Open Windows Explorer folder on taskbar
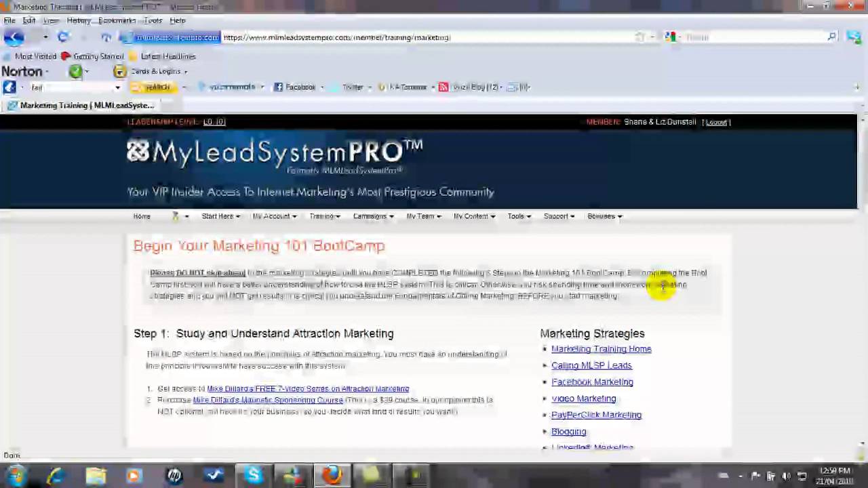 96,476
